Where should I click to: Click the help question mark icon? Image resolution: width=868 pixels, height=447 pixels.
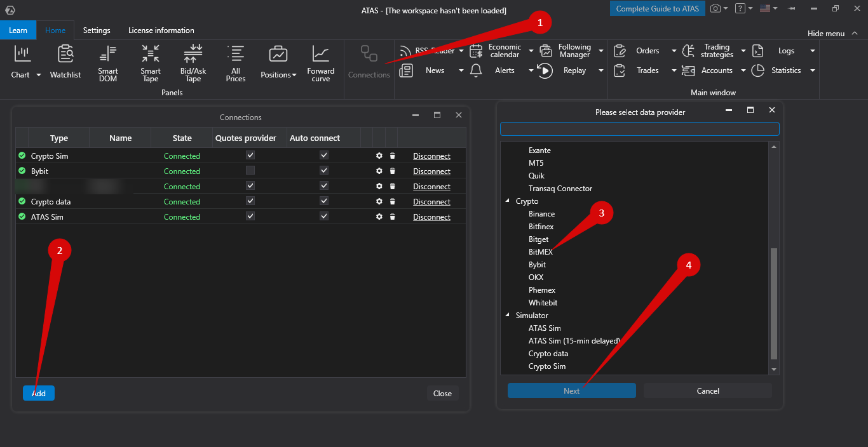[x=740, y=8]
